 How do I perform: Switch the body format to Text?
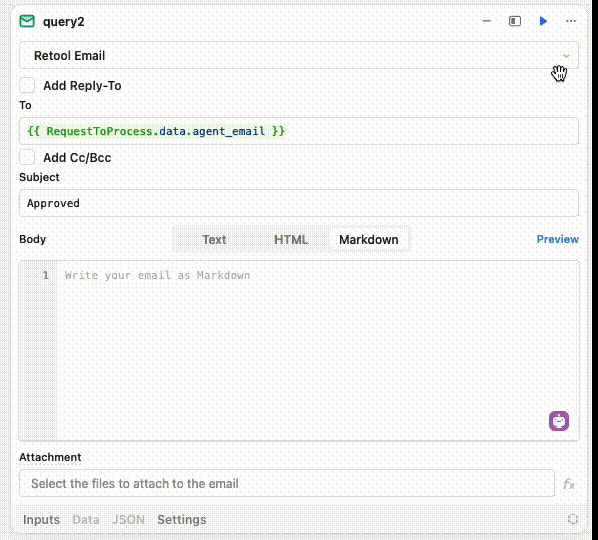214,239
